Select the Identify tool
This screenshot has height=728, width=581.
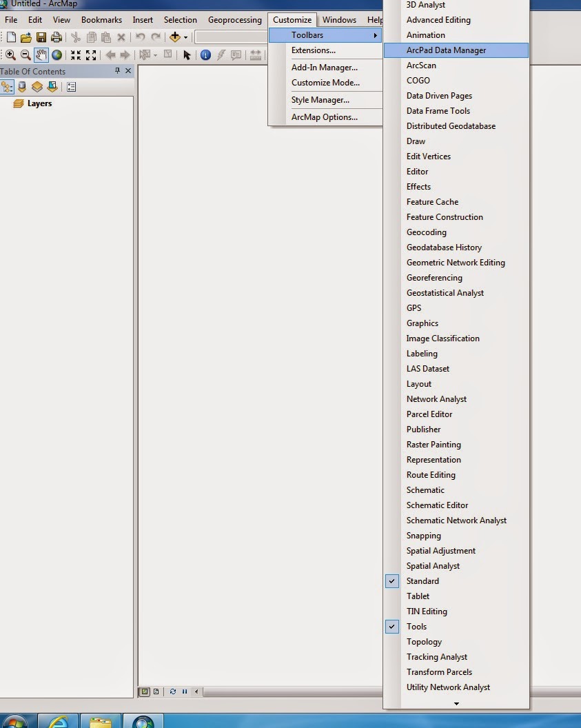point(205,55)
